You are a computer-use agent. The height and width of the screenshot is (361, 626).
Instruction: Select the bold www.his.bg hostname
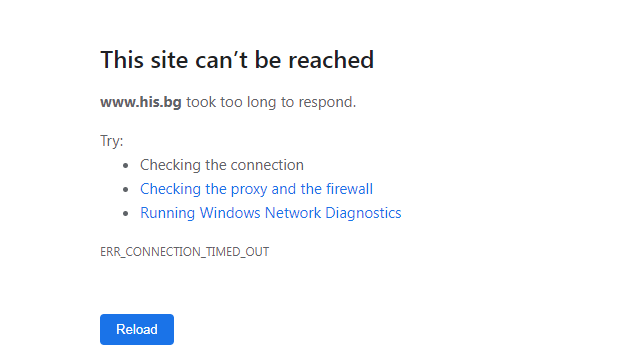[x=141, y=102]
